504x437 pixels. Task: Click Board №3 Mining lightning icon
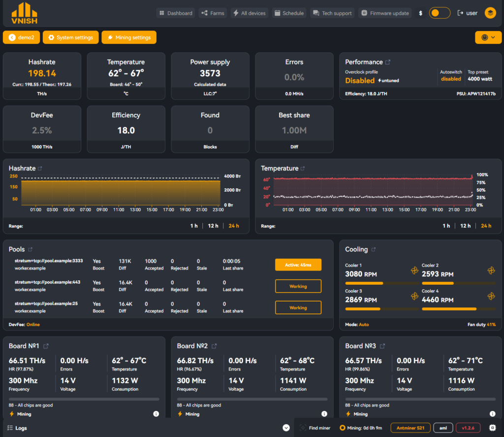coord(348,414)
